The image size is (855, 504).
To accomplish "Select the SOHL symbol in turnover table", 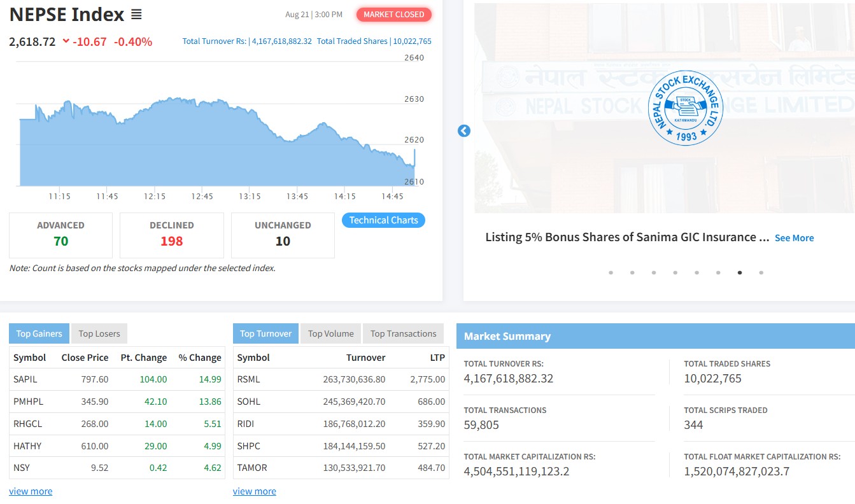I will [249, 402].
